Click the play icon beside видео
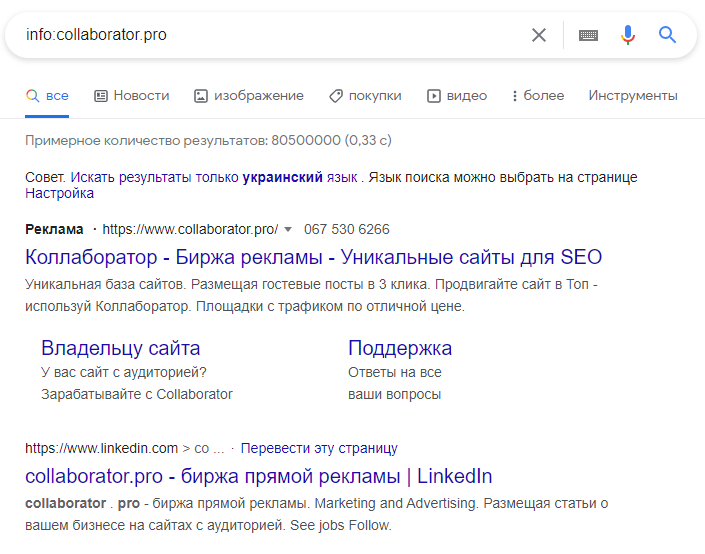705x554 pixels. [x=434, y=96]
